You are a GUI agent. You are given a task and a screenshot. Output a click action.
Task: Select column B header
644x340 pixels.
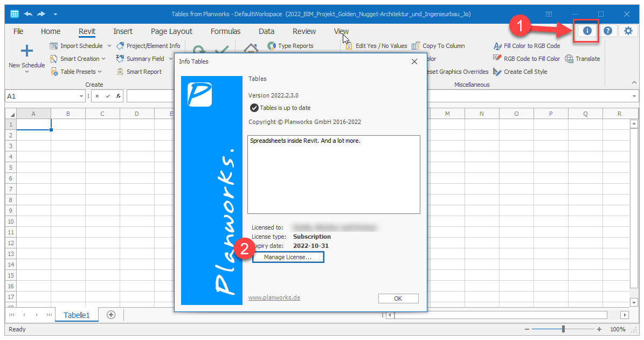click(x=68, y=114)
